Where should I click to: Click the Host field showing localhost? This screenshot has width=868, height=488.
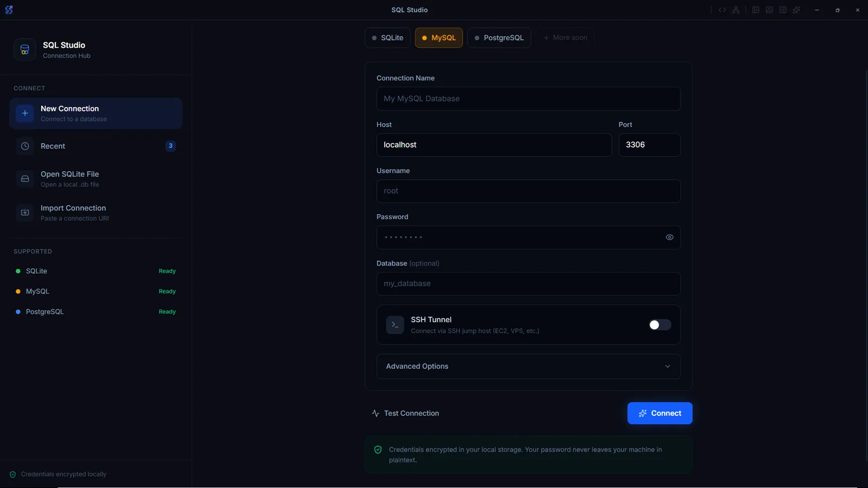coord(494,145)
